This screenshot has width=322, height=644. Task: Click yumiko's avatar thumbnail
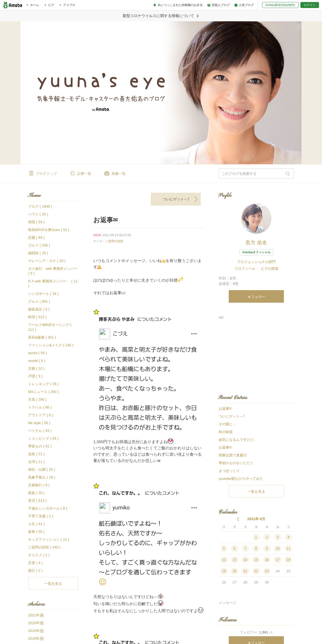click(105, 508)
